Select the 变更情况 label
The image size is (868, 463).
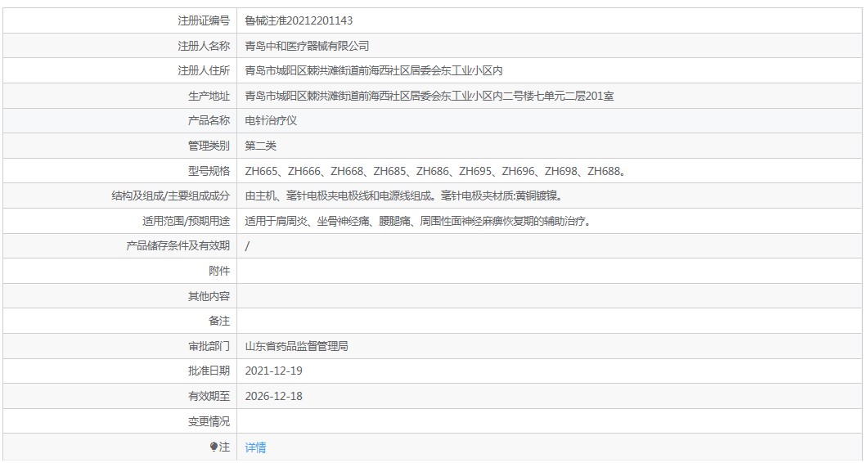point(209,421)
